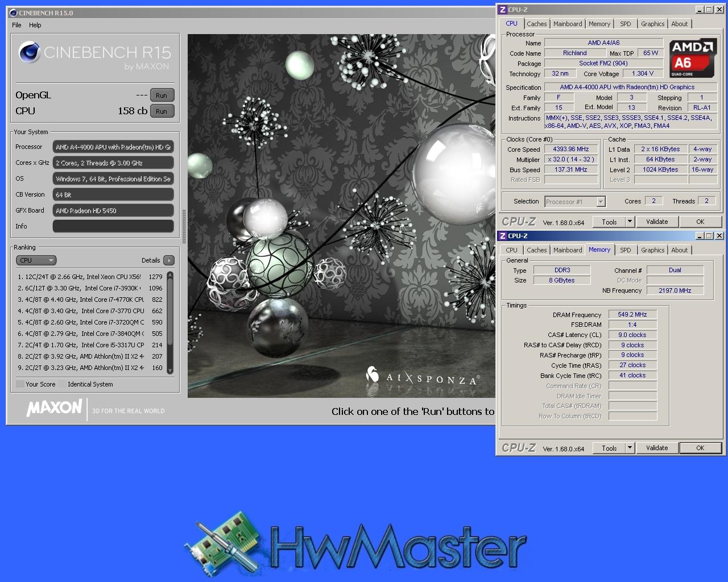This screenshot has height=582, width=728.
Task: Switch to Graphics tab in upper CPU-Z
Action: [x=652, y=24]
